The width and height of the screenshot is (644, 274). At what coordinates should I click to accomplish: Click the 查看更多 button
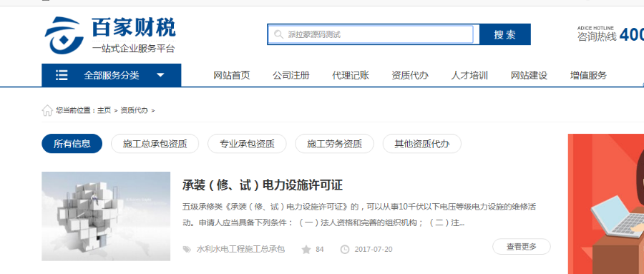521,247
